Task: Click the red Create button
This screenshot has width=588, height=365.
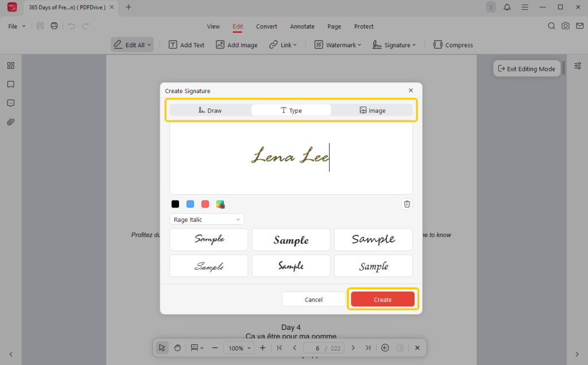Action: click(x=382, y=299)
